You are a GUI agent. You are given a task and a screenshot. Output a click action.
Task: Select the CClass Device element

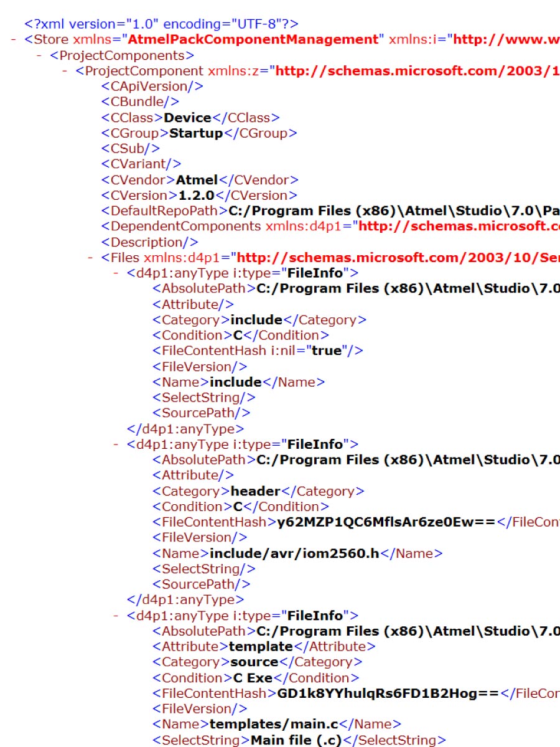190,118
